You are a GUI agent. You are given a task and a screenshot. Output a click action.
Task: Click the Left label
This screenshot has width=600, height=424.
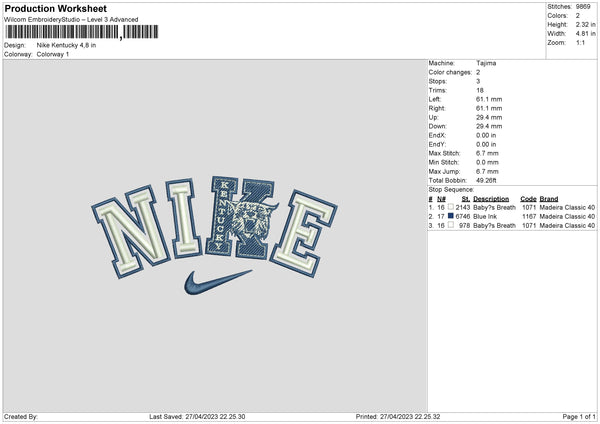point(435,99)
